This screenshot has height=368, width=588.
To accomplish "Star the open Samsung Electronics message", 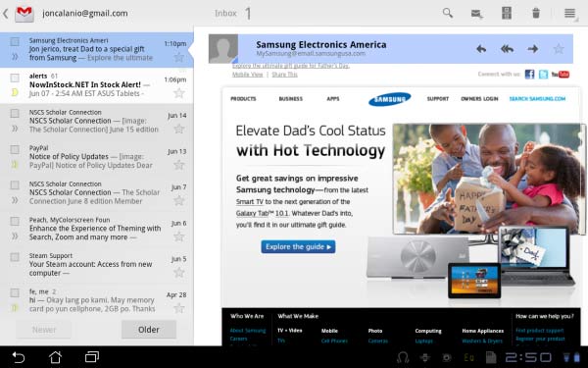I will [559, 49].
